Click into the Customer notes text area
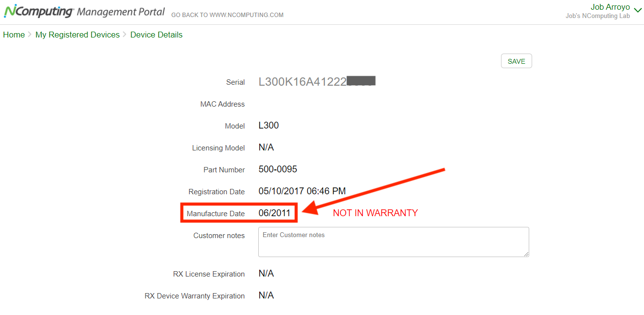The height and width of the screenshot is (315, 644). pos(394,241)
